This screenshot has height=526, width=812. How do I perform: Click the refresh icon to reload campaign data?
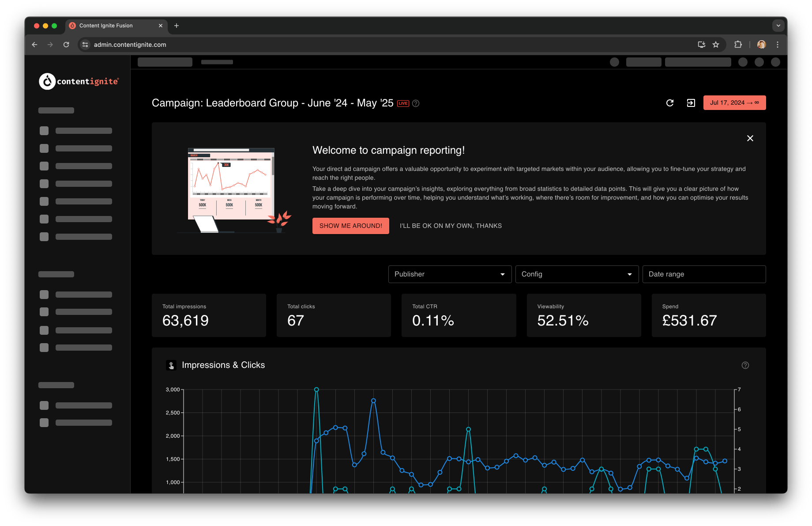click(670, 102)
